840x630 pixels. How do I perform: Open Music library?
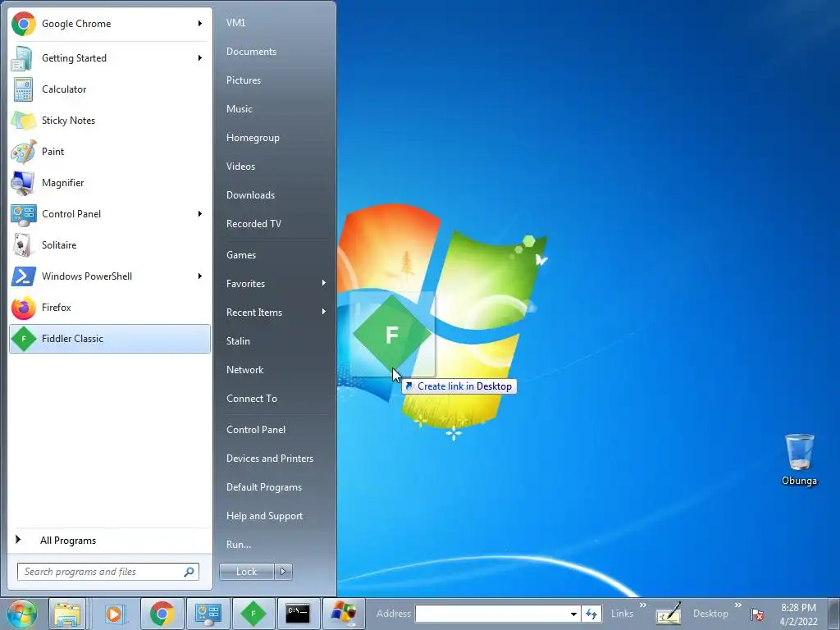coord(240,109)
